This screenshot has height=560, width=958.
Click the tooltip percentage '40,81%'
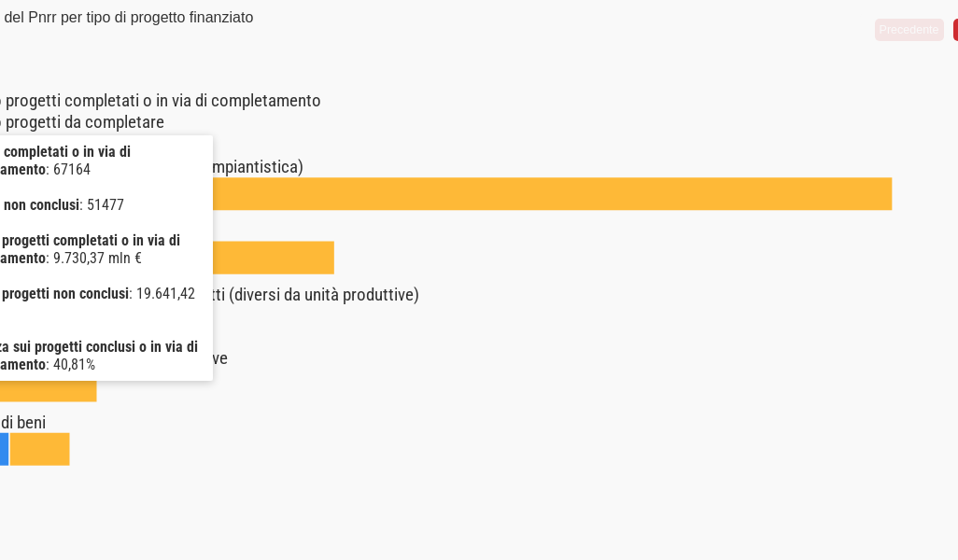click(74, 365)
